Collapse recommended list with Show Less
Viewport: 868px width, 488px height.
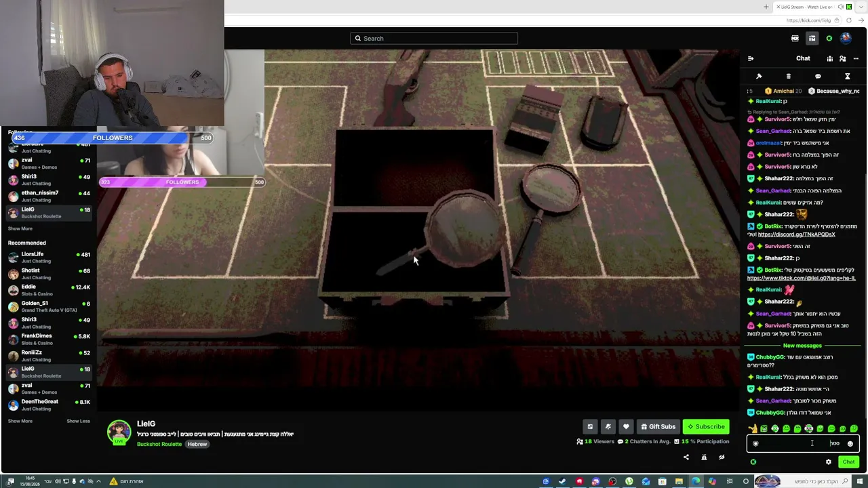(78, 421)
